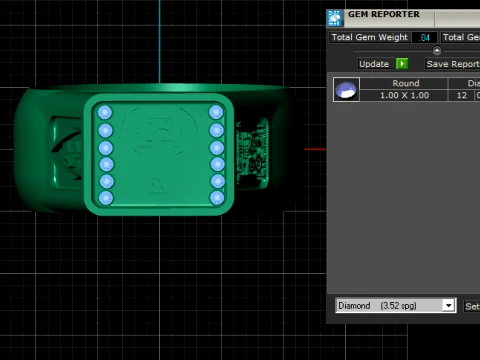Click the Update button label
The height and width of the screenshot is (360, 480).
pyautogui.click(x=374, y=64)
